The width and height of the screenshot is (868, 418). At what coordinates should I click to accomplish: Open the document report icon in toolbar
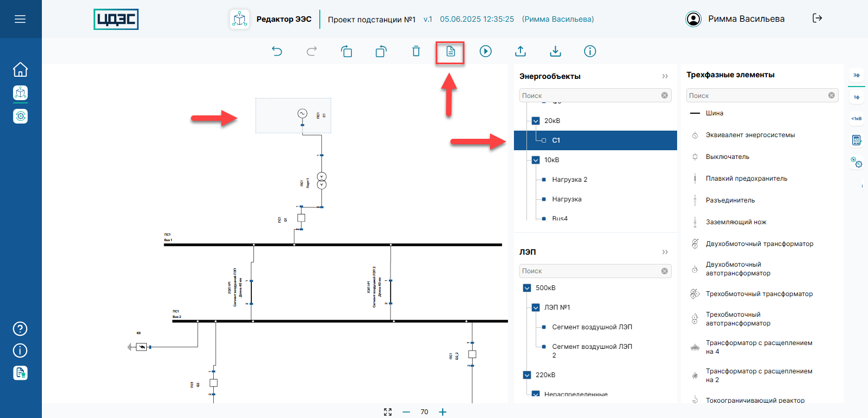450,51
